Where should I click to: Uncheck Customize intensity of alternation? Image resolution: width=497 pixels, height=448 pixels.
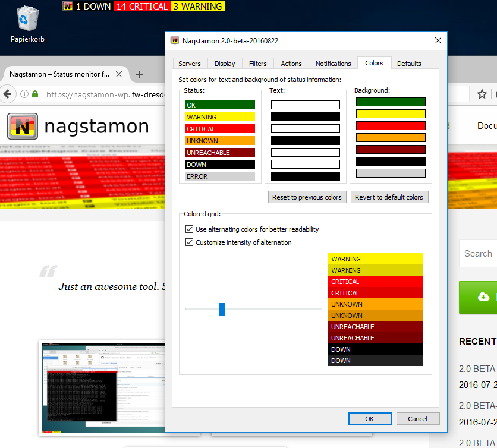[190, 242]
